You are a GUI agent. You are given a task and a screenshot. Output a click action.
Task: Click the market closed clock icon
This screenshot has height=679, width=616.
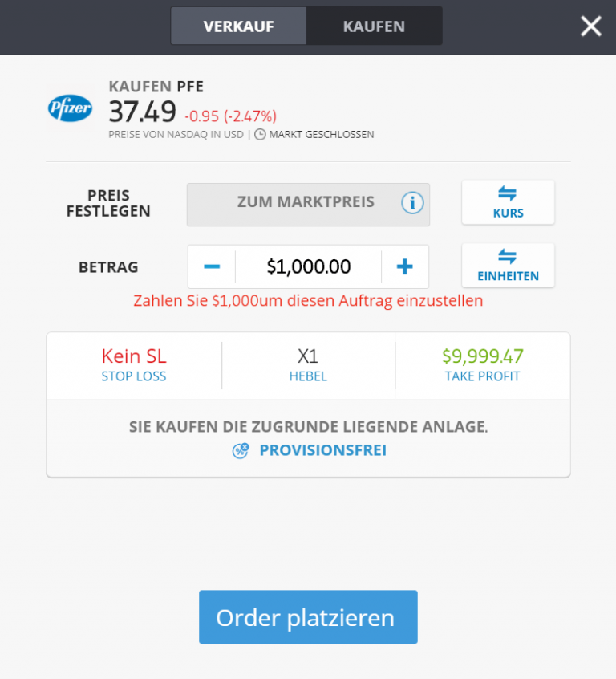click(260, 135)
